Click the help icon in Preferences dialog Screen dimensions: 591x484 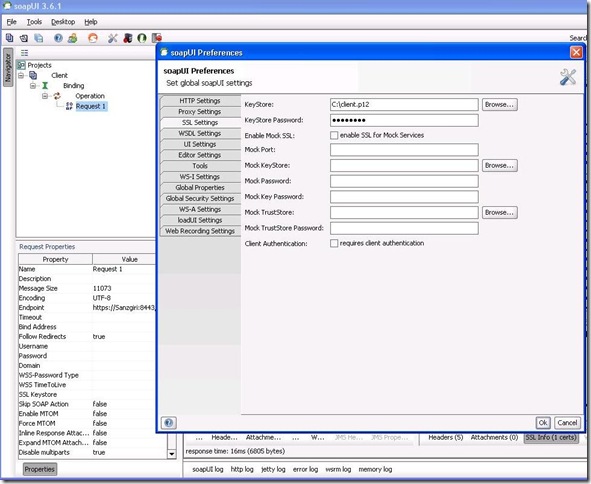168,423
